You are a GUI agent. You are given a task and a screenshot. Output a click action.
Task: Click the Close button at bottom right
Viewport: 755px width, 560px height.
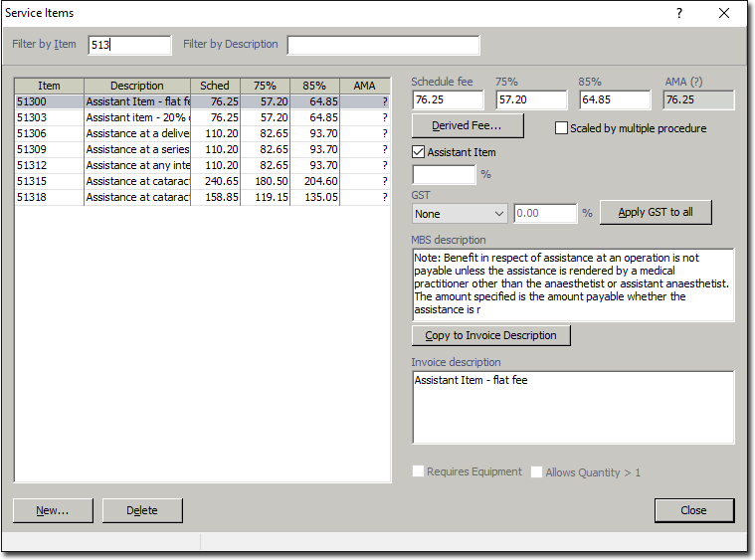pyautogui.click(x=693, y=510)
